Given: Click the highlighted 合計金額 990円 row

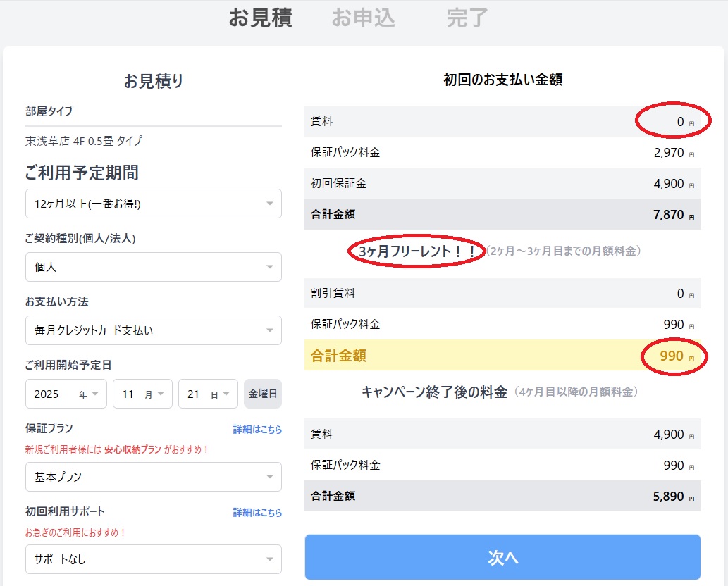Looking at the screenshot, I should coord(502,356).
